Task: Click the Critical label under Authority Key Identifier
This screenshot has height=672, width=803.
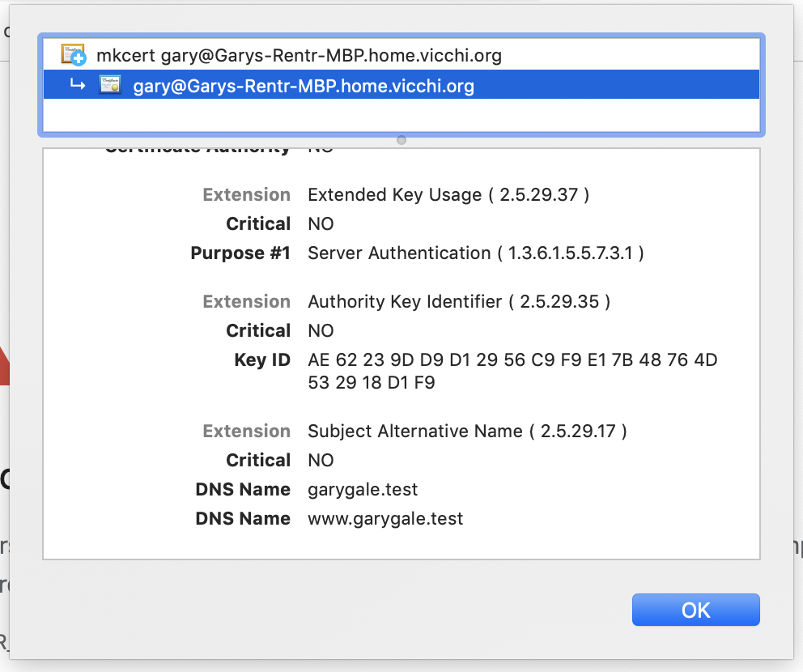Action: pos(258,331)
